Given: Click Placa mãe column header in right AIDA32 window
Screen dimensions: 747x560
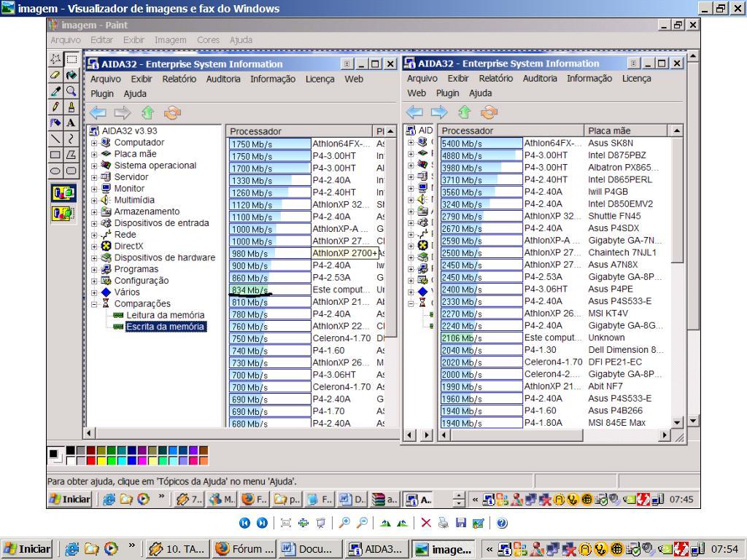Looking at the screenshot, I should click(x=625, y=131).
